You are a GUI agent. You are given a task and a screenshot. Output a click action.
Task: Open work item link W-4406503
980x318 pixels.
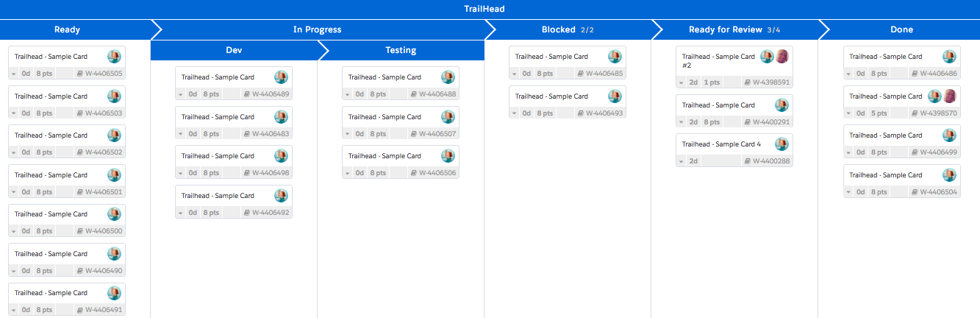(x=104, y=113)
